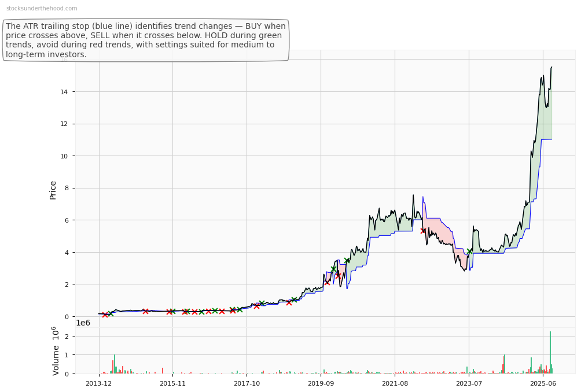Image resolution: width=581 pixels, height=392 pixels.
Task: Select the tallest green volume bar in 2025
Action: 550,352
